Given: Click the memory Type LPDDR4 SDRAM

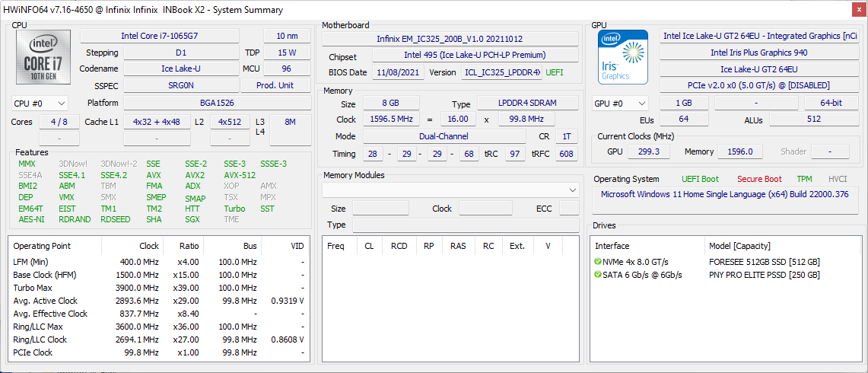Looking at the screenshot, I should tap(527, 103).
